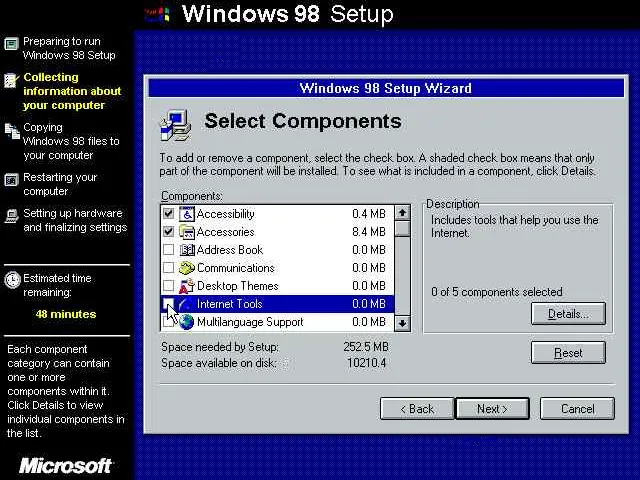Click '0 of 5 components selected' text
Image resolution: width=640 pixels, height=480 pixels.
click(497, 292)
